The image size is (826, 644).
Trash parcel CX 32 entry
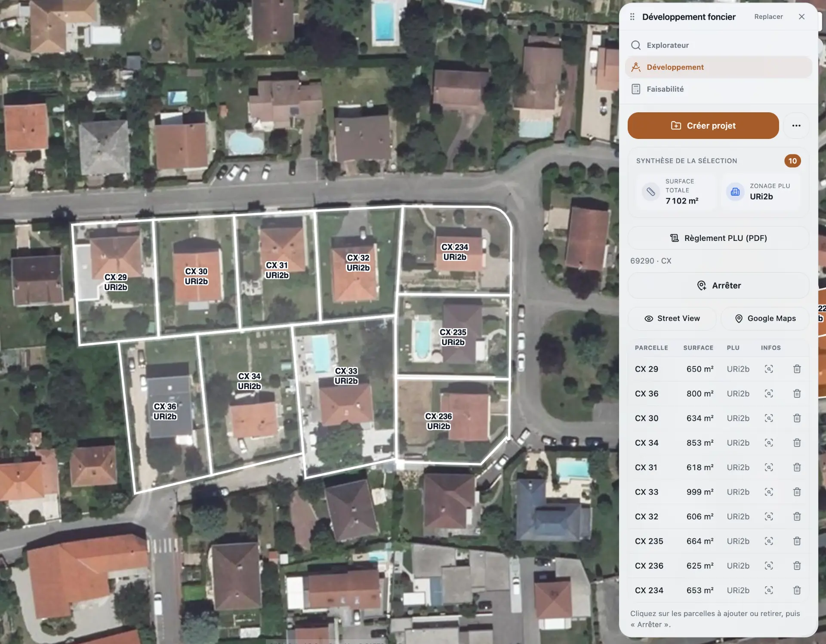pyautogui.click(x=797, y=516)
